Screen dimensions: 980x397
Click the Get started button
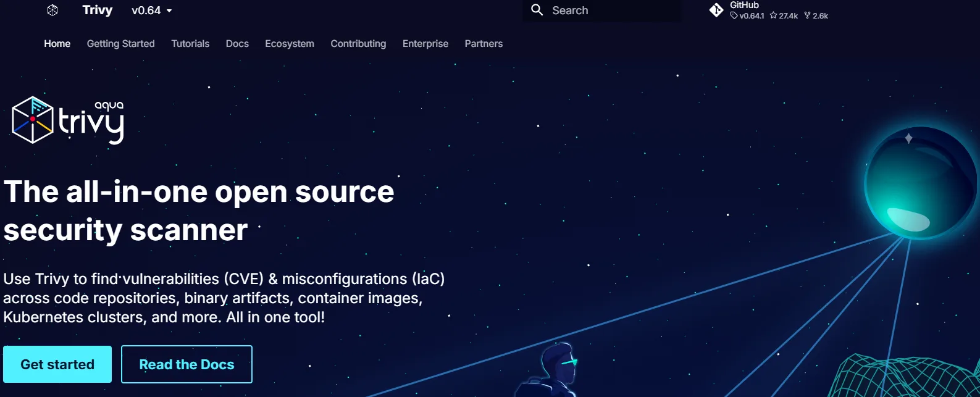point(57,364)
